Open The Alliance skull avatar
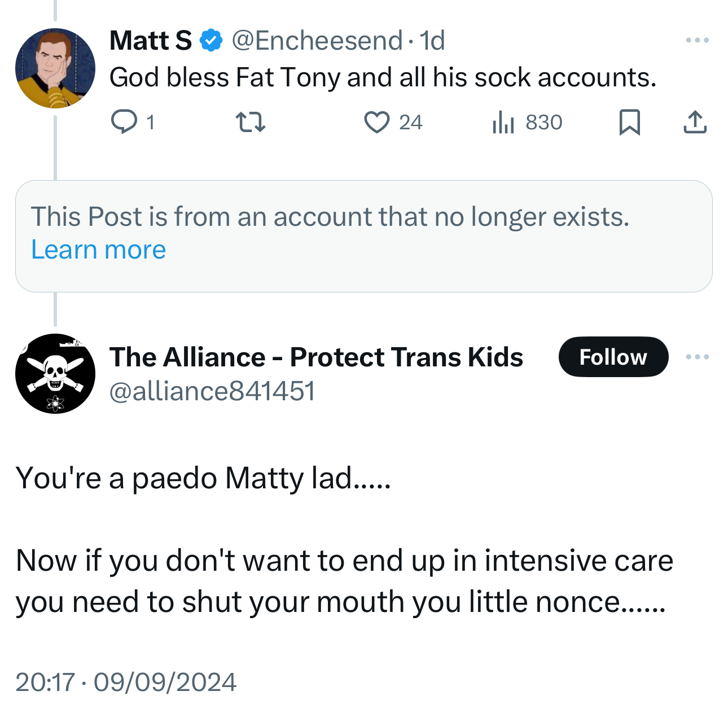Image resolution: width=728 pixels, height=713 pixels. [55, 374]
